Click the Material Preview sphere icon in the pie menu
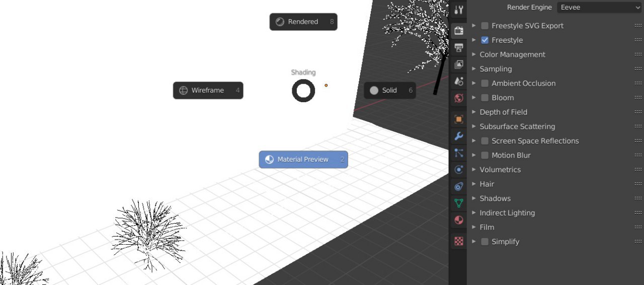The image size is (644, 285). pos(269,160)
